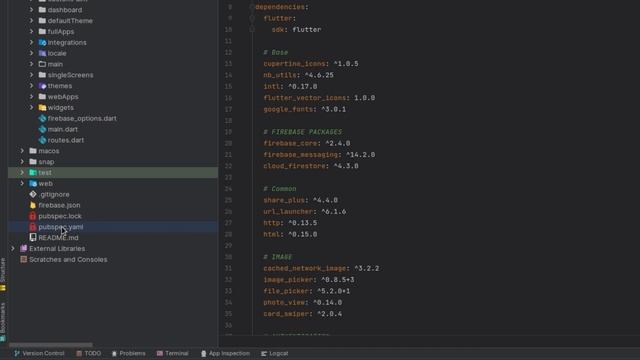Click the web folder icon
The height and width of the screenshot is (360, 640).
(33, 183)
